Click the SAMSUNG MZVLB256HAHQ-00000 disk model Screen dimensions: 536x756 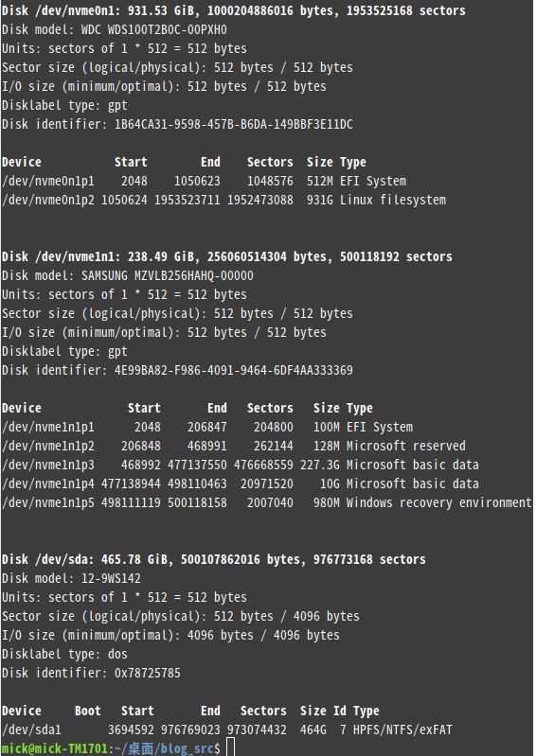168,275
